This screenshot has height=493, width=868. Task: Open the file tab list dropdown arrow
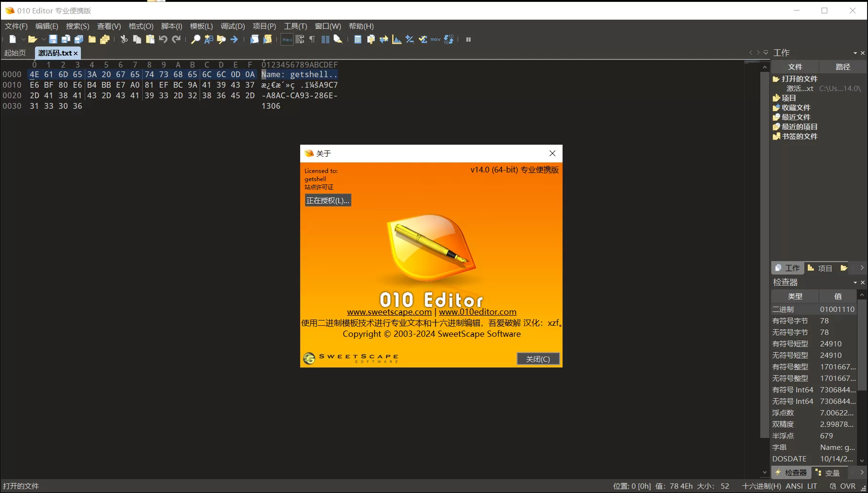pyautogui.click(x=766, y=53)
